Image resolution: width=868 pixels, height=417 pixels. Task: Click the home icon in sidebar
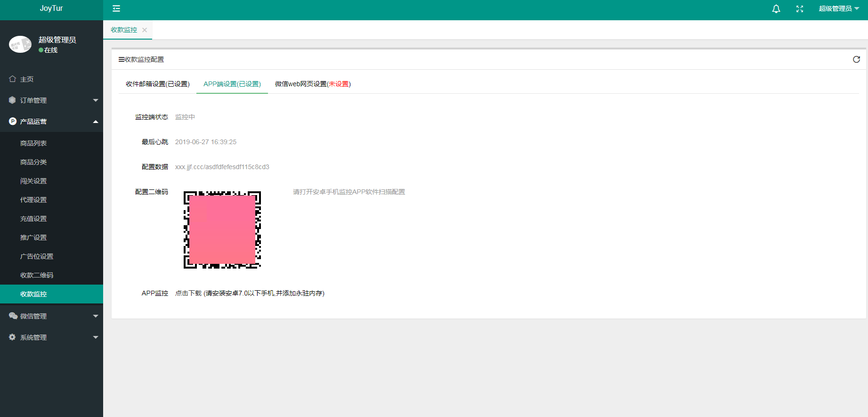pyautogui.click(x=12, y=79)
